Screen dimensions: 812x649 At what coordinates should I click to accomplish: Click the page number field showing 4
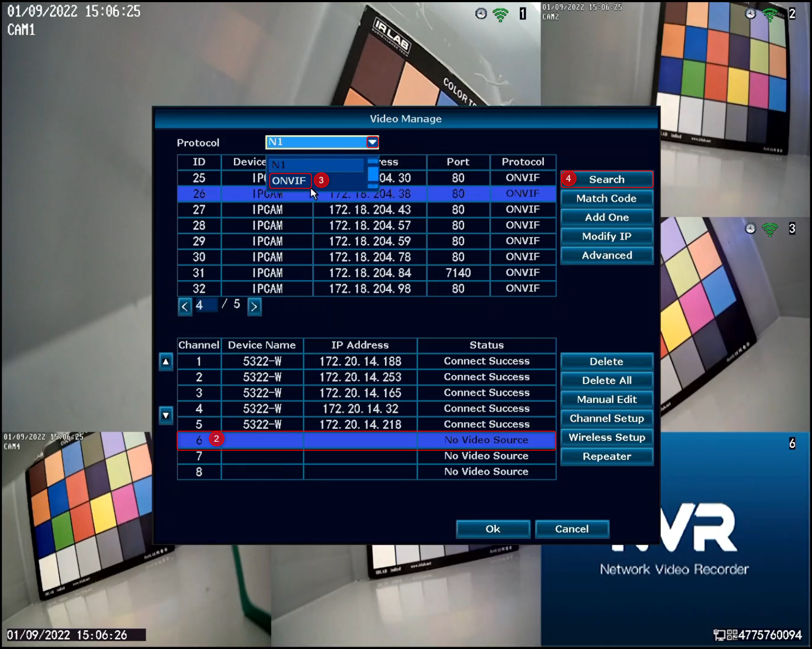(206, 305)
